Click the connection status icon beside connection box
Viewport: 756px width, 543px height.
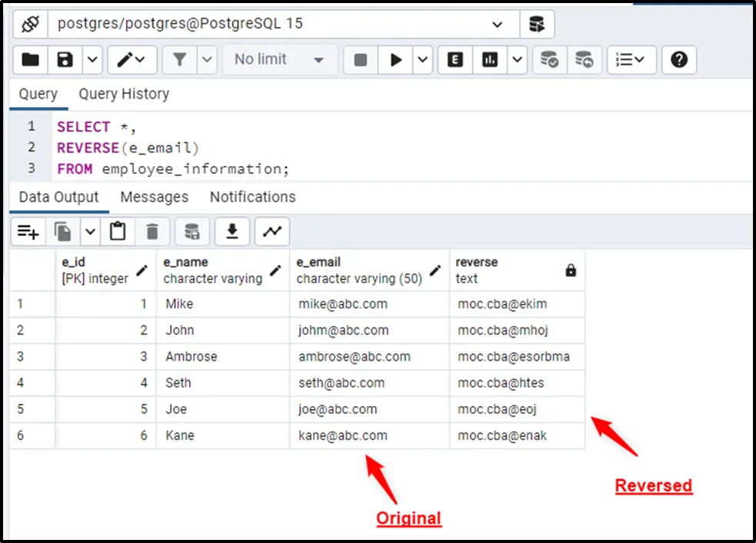[30, 24]
